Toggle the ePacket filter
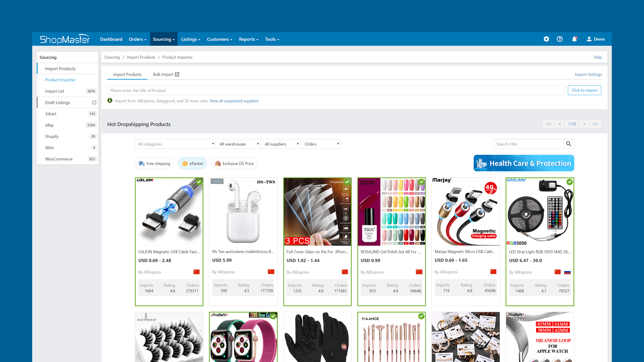This screenshot has height=362, width=644. pyautogui.click(x=192, y=163)
